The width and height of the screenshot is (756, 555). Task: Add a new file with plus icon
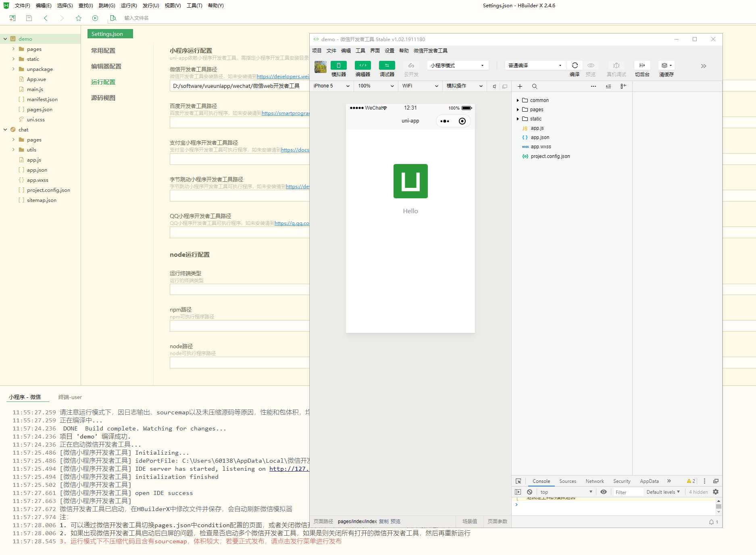(520, 86)
